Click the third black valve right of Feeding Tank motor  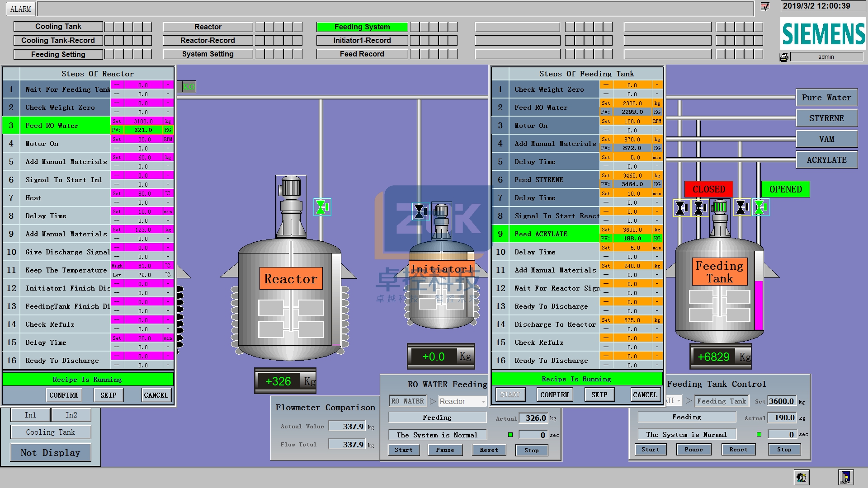coord(742,207)
